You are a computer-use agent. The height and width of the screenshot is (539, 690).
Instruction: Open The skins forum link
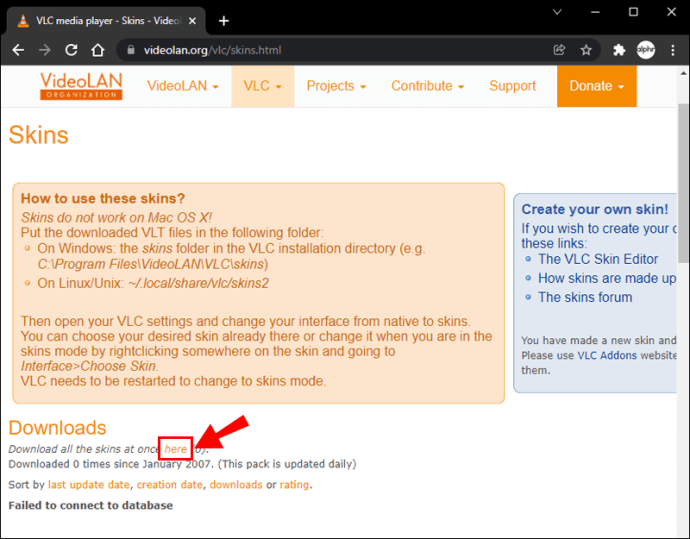[x=585, y=297]
